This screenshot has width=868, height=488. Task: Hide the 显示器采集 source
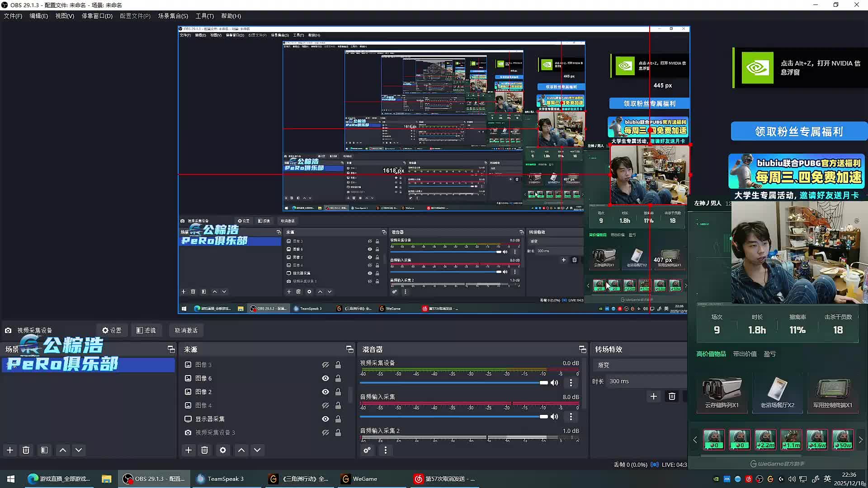(x=325, y=419)
